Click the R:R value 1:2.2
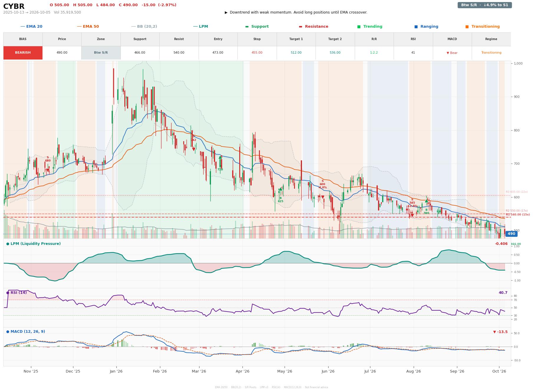Screen dimensions: 533x392 pyautogui.click(x=374, y=53)
